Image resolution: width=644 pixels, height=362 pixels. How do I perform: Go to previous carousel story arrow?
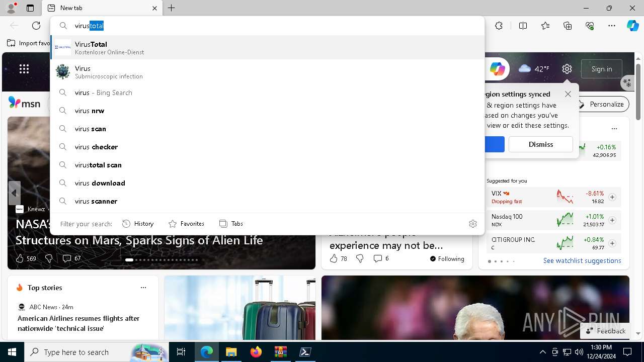pyautogui.click(x=14, y=193)
